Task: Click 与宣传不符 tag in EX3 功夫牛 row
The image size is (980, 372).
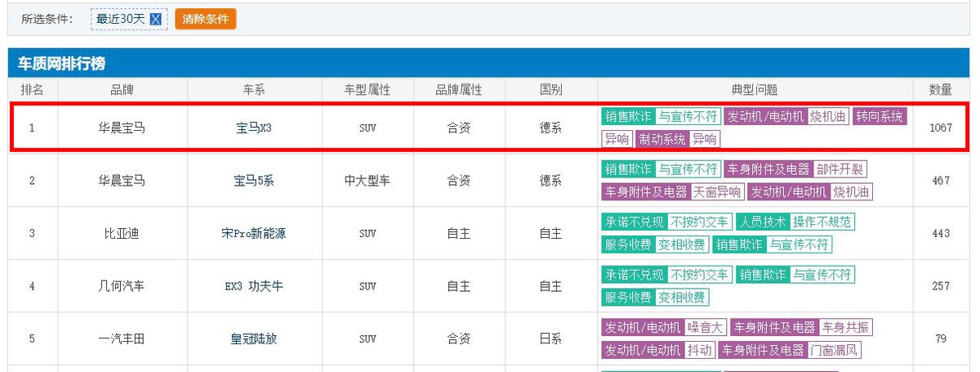Action: (822, 274)
